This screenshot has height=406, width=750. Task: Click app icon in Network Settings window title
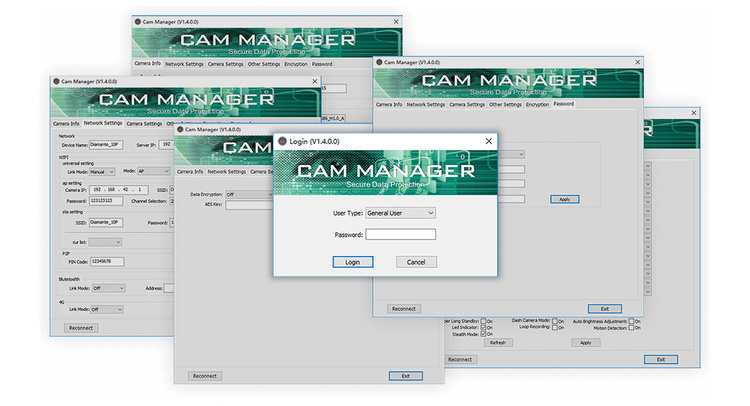pyautogui.click(x=56, y=81)
